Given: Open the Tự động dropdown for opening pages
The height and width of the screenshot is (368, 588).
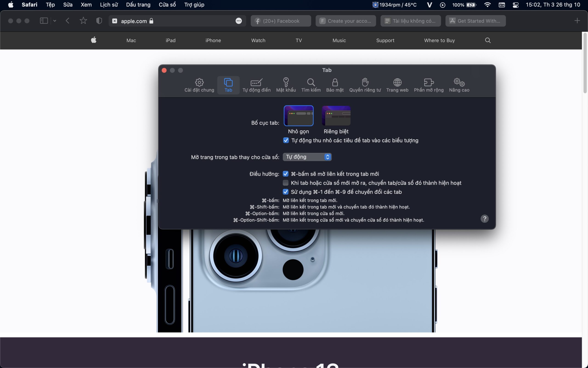Looking at the screenshot, I should click(307, 157).
